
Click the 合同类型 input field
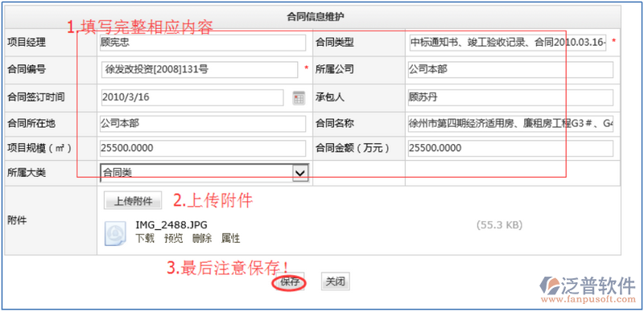pyautogui.click(x=508, y=43)
